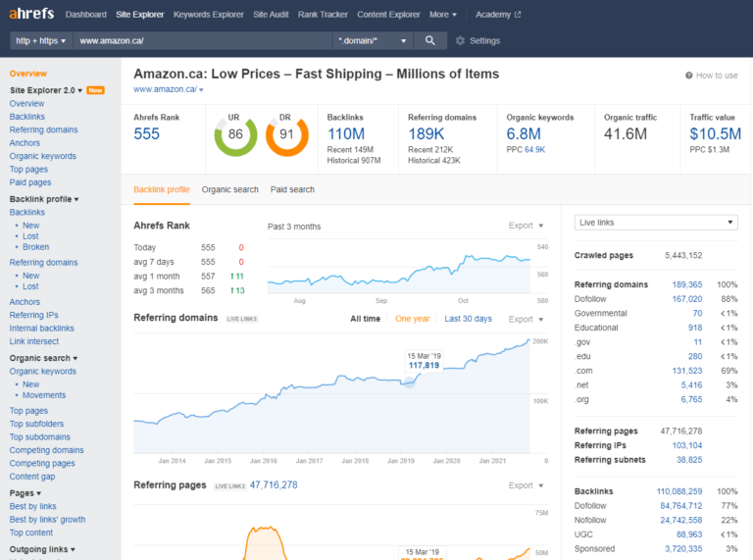This screenshot has height=560, width=753.
Task: Expand the Live links dropdown
Action: point(655,223)
